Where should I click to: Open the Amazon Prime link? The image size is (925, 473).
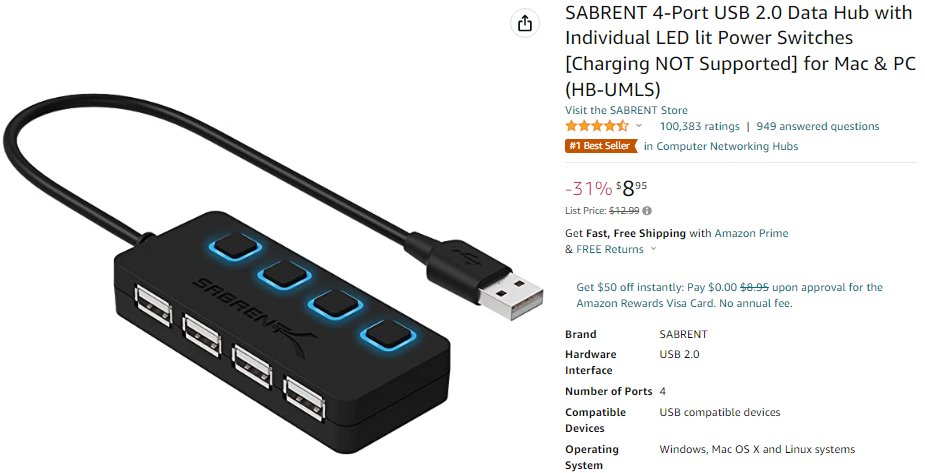(x=751, y=233)
